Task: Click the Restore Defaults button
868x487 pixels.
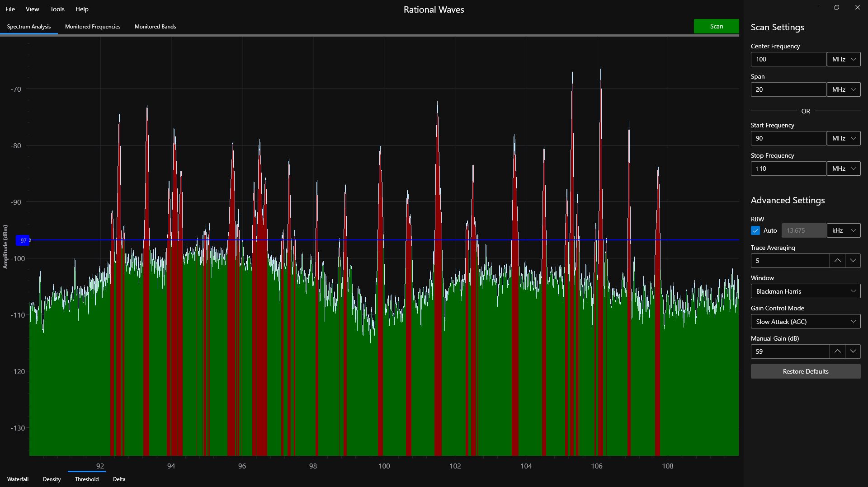Action: [x=805, y=371]
